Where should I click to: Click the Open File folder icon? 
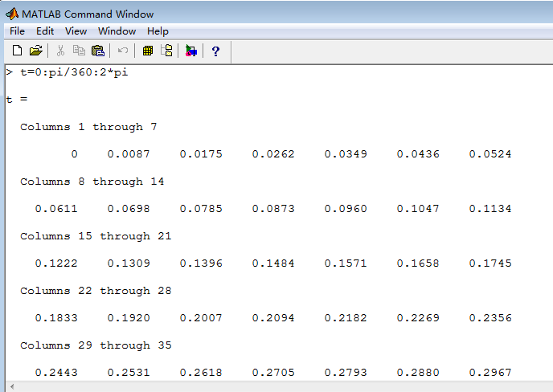point(36,51)
